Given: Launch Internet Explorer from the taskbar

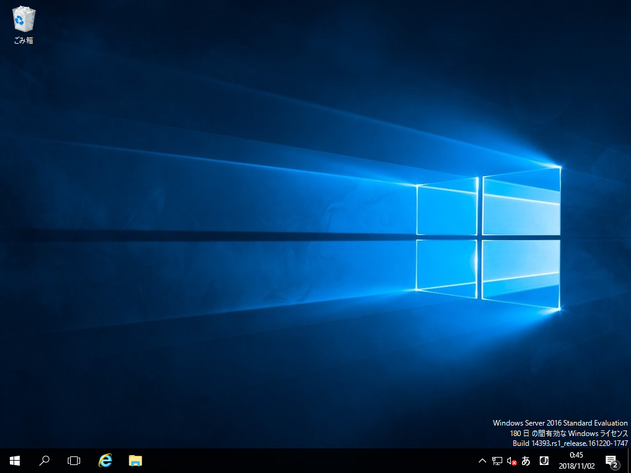Looking at the screenshot, I should [105, 461].
